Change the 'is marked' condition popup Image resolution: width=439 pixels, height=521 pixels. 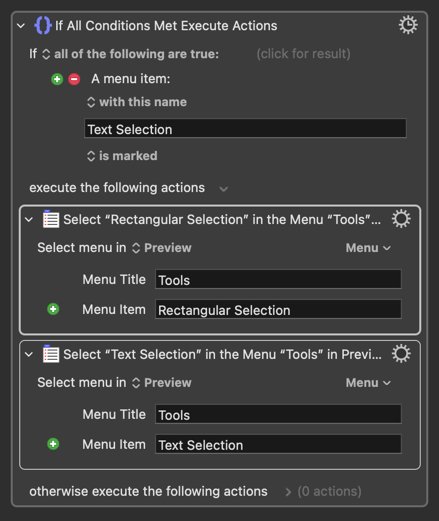tap(122, 156)
